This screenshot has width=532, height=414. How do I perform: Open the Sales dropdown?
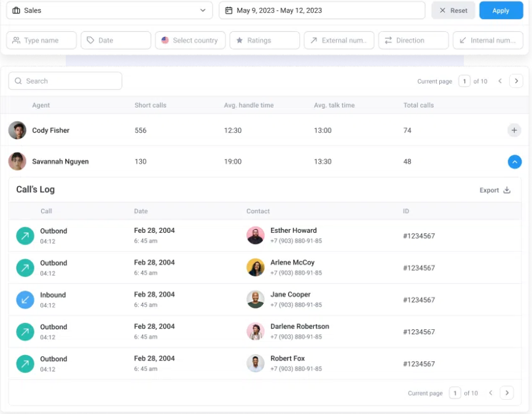point(109,10)
